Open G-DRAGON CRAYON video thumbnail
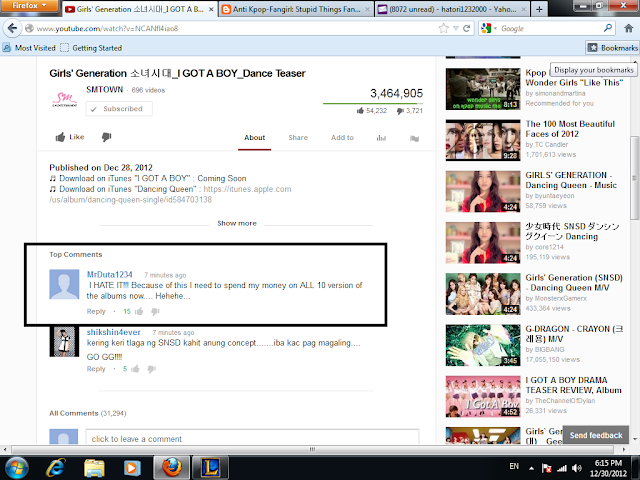This screenshot has height=480, width=640. (483, 345)
